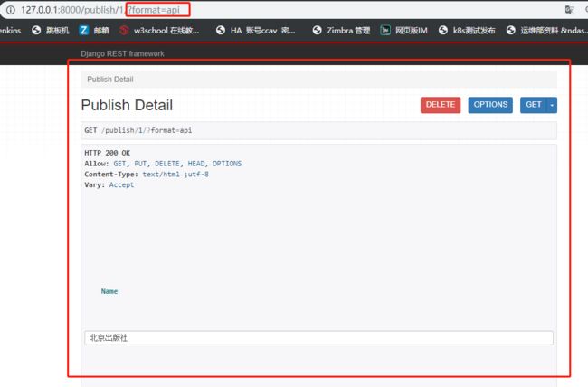Open the 运维部资料 bookmark
Image resolution: width=588 pixels, height=387 pixels.
pyautogui.click(x=546, y=31)
